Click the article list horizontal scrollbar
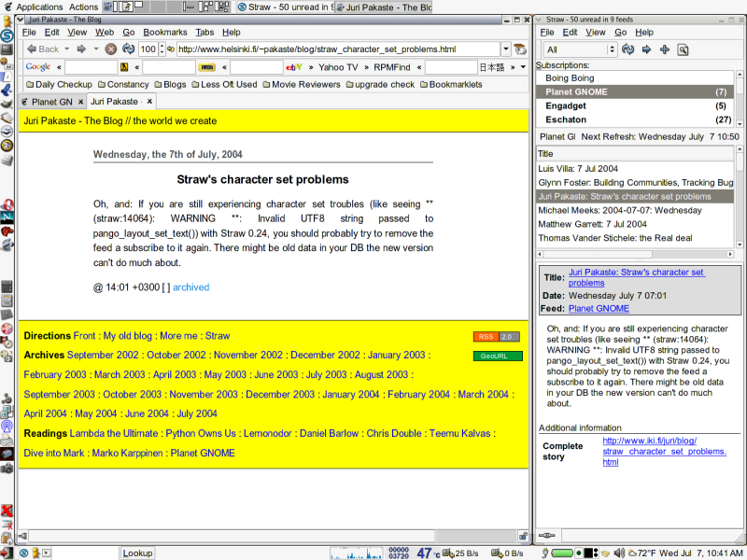This screenshot has height=560, width=747. [635, 254]
